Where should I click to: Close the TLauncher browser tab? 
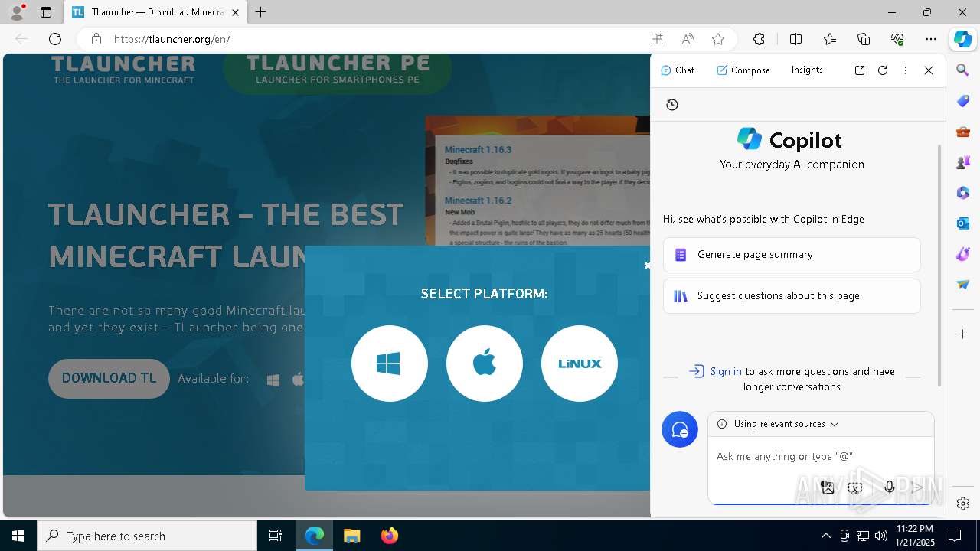pyautogui.click(x=235, y=13)
